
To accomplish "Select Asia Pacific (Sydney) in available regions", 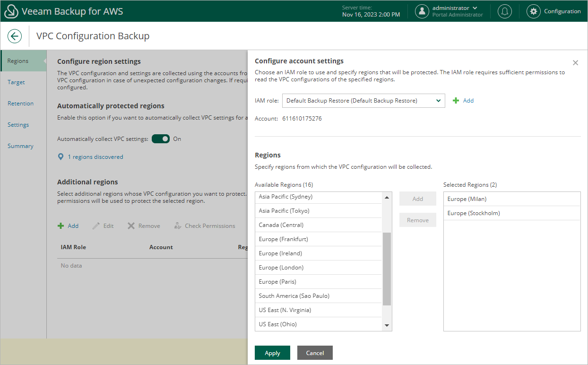I will (x=318, y=197).
